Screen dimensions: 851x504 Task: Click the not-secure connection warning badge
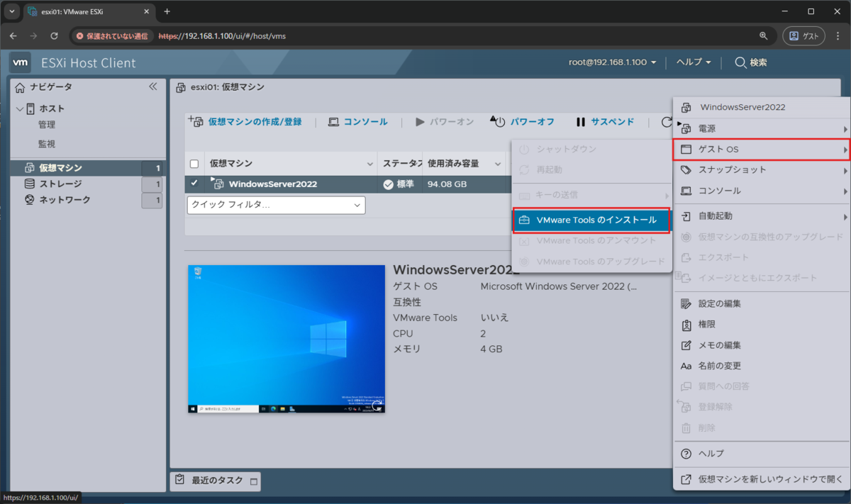[113, 35]
